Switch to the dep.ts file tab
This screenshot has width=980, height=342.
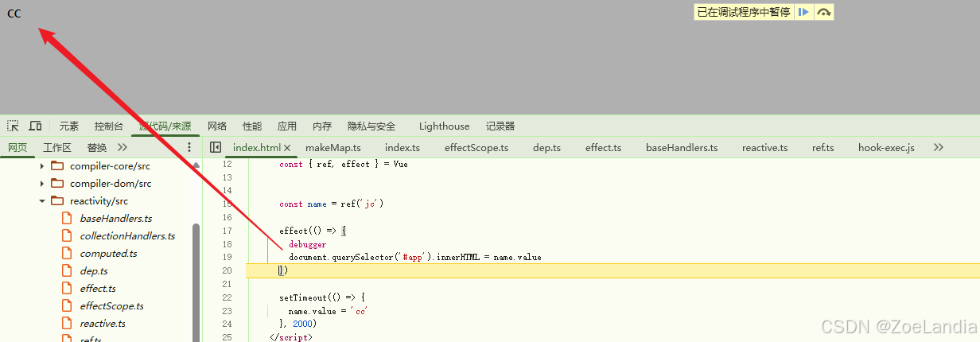(x=546, y=147)
